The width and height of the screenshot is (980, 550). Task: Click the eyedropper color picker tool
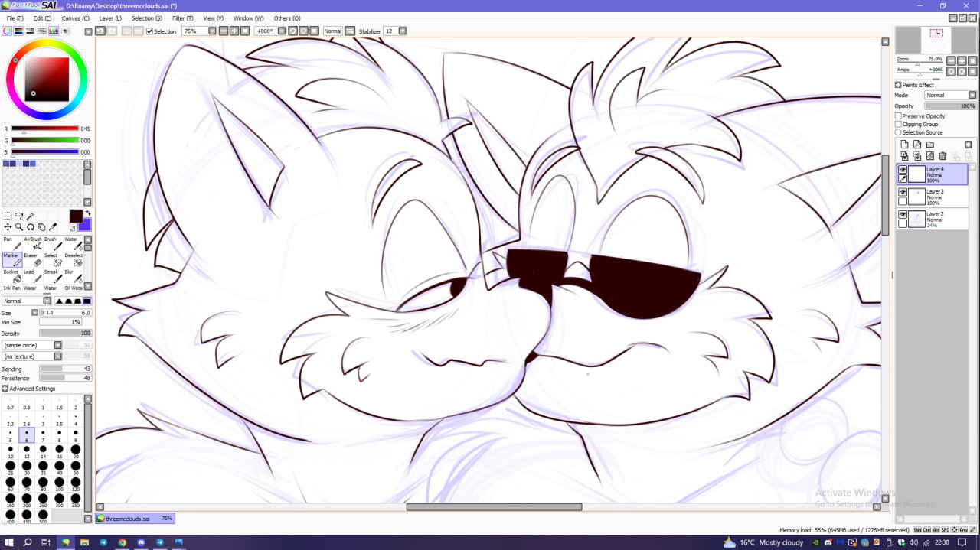[x=53, y=227]
